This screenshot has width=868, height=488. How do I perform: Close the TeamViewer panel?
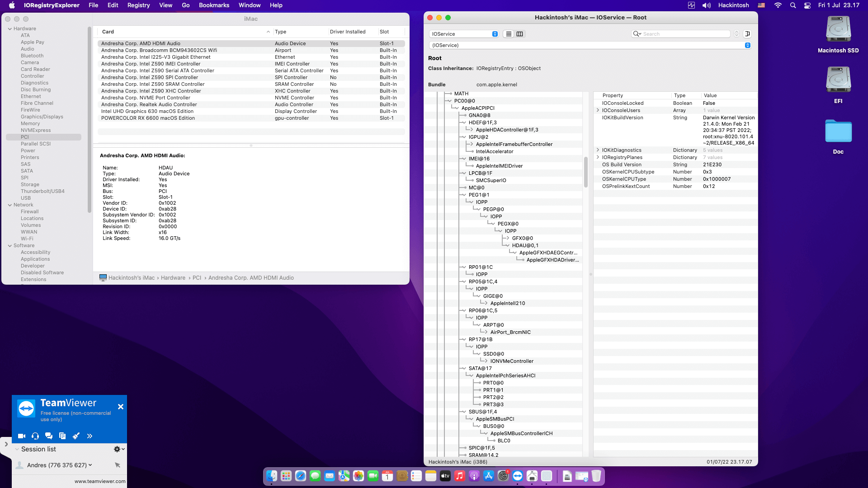point(121,407)
